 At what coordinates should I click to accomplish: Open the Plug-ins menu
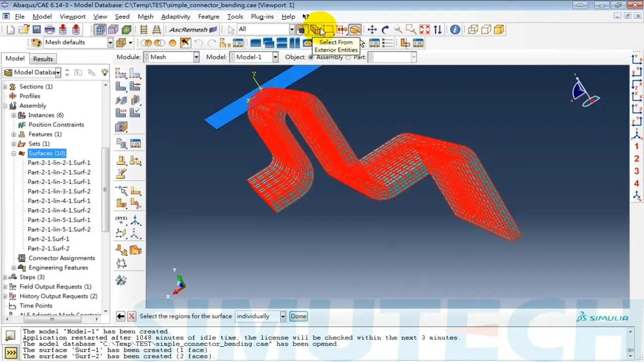tap(262, 16)
